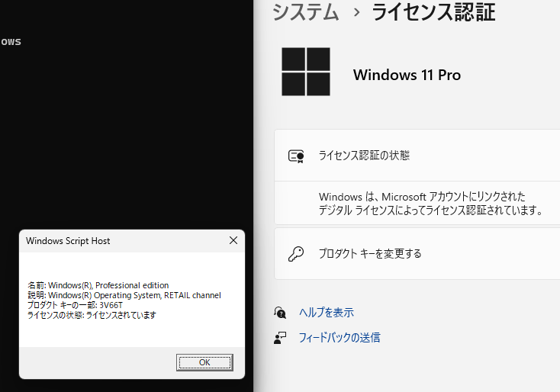The width and height of the screenshot is (560, 392).
Task: Click the help headset icon
Action: click(280, 313)
